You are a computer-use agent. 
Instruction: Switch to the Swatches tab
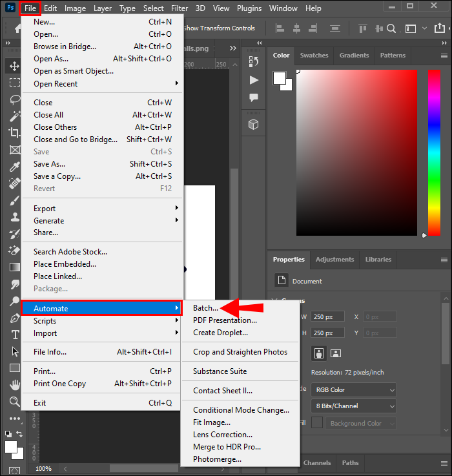[x=314, y=56]
